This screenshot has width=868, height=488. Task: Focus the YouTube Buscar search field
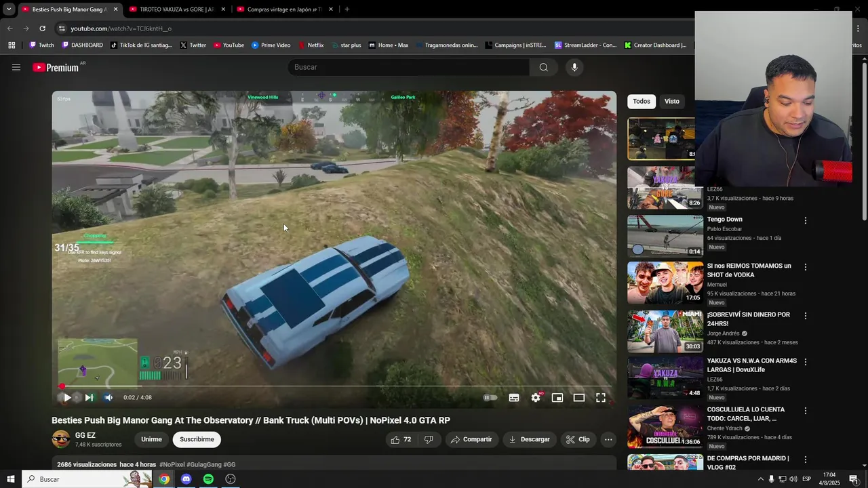click(409, 67)
